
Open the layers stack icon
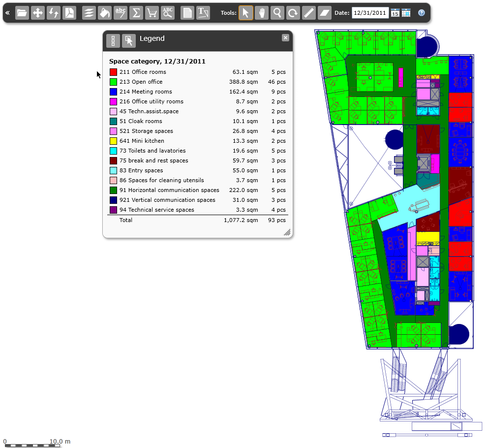pyautogui.click(x=89, y=13)
